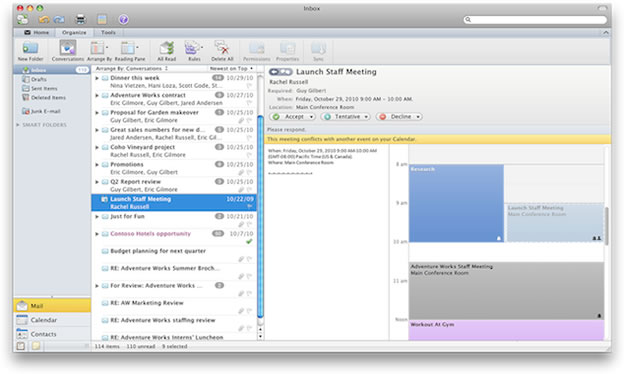Click the Undo toolbar icon
The width and height of the screenshot is (624, 374).
[x=44, y=19]
